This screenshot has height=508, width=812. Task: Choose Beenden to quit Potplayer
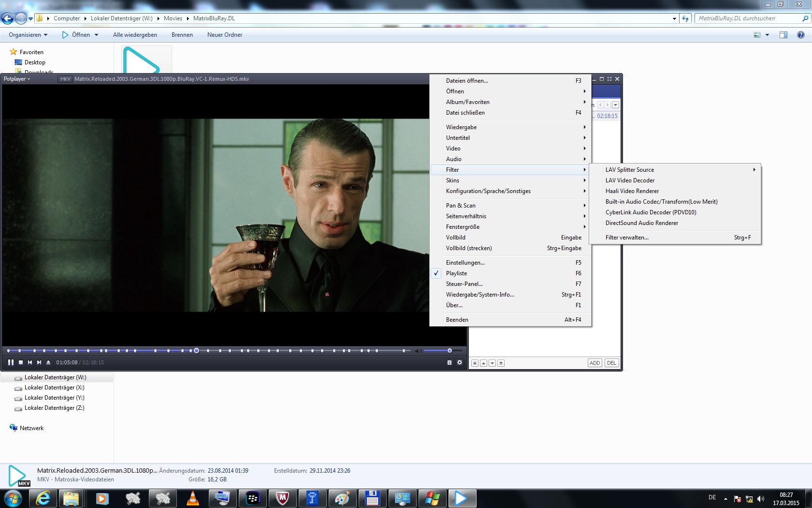[x=510, y=320]
